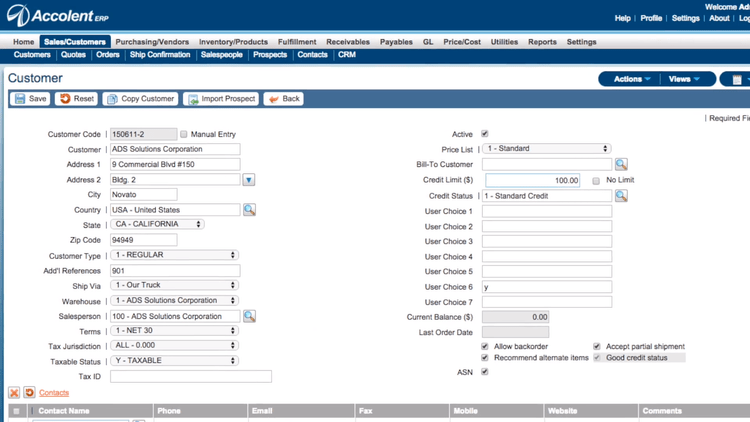Open the Orders submenu
750x422 pixels.
click(108, 55)
